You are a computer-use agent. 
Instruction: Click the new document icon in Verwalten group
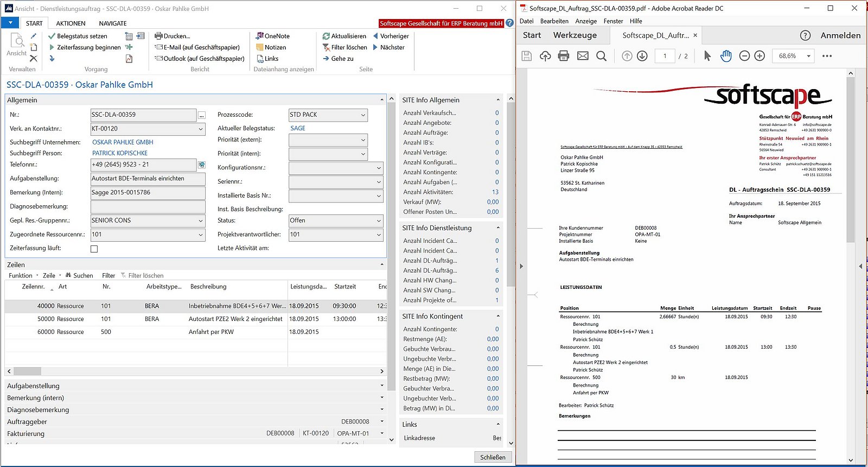click(x=34, y=47)
